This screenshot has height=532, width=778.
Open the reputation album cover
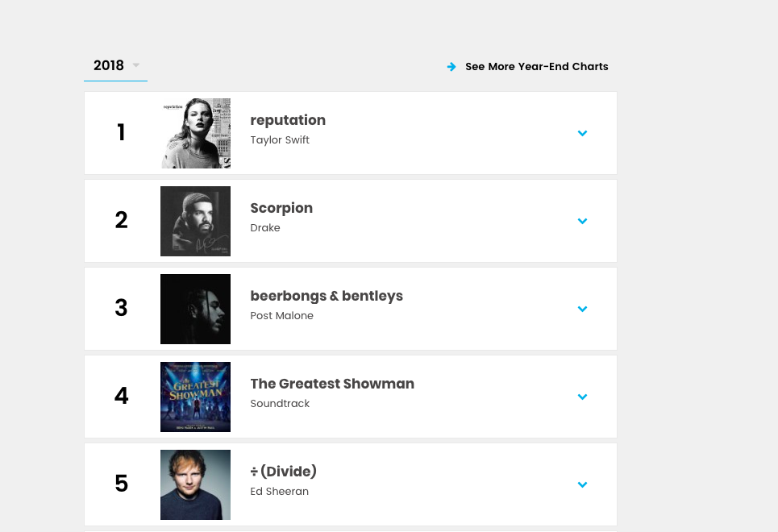(x=195, y=133)
